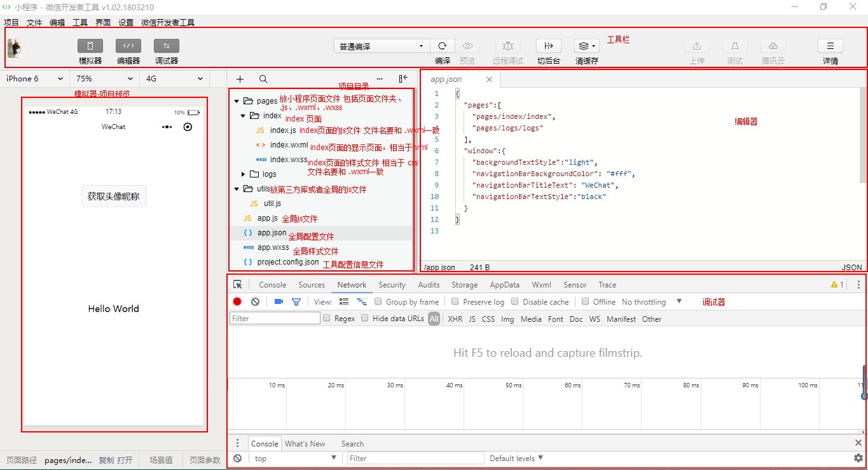Screen dimensions: 868x470
Task: Click the 腾讯云 cloud icon
Action: 773,46
